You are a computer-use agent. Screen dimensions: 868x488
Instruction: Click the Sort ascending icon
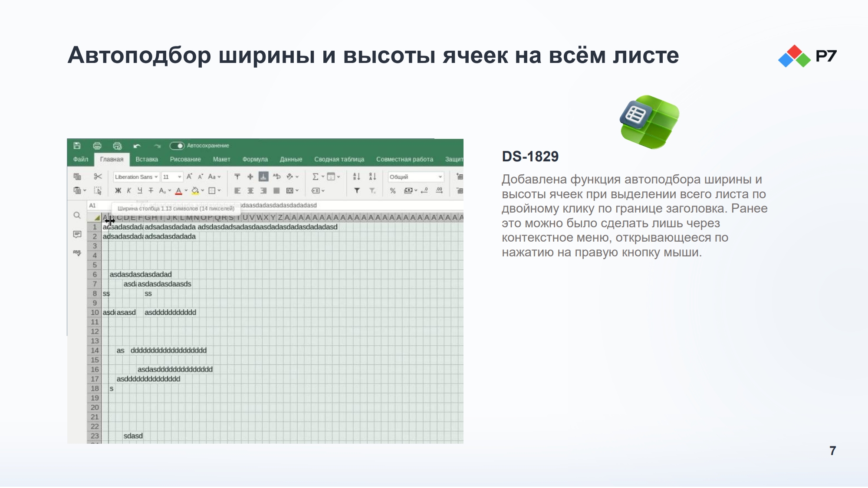(357, 177)
